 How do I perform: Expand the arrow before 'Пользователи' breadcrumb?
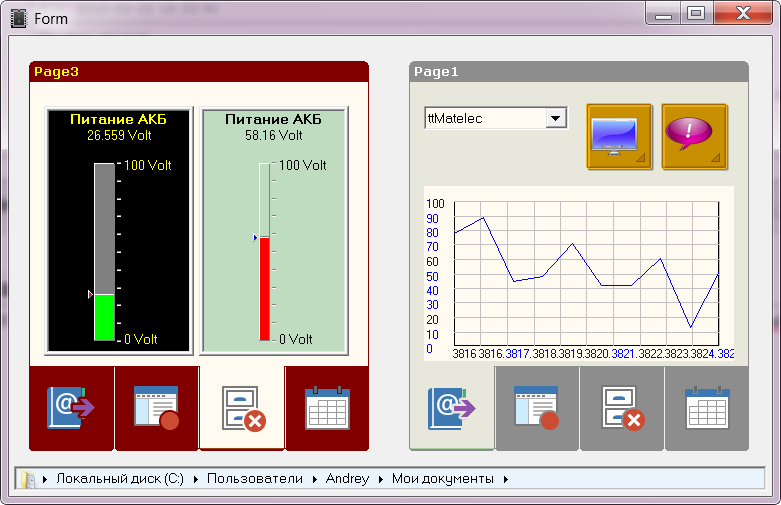196,479
